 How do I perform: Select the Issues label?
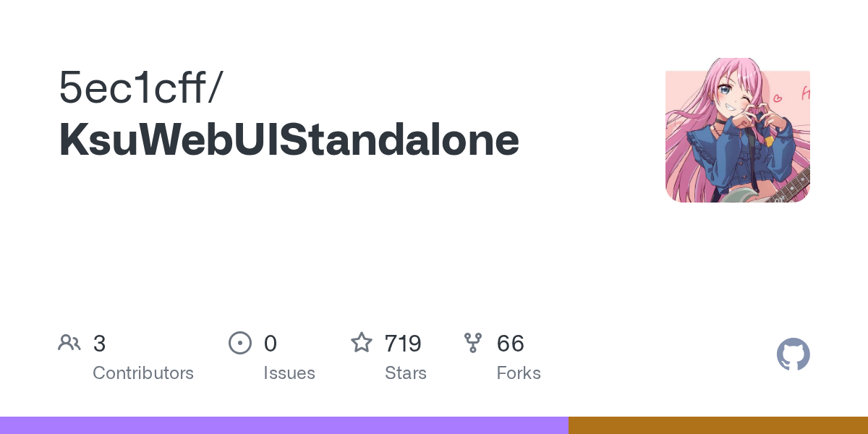pos(289,373)
